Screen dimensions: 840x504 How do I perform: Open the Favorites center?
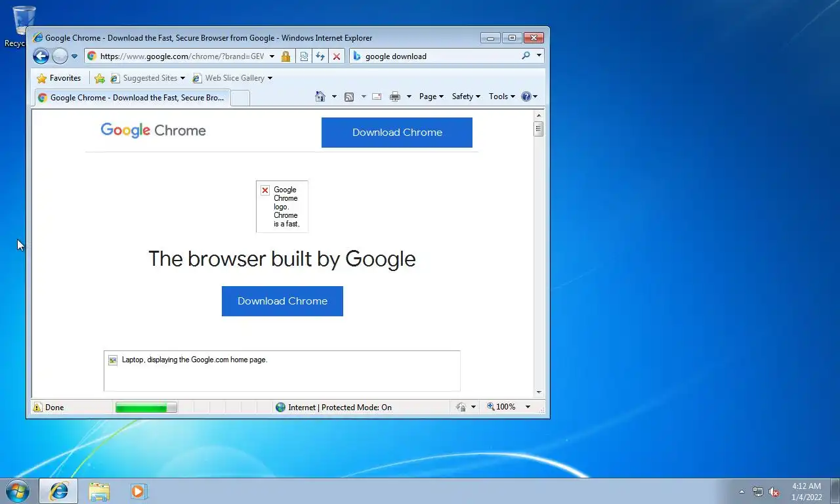(59, 78)
